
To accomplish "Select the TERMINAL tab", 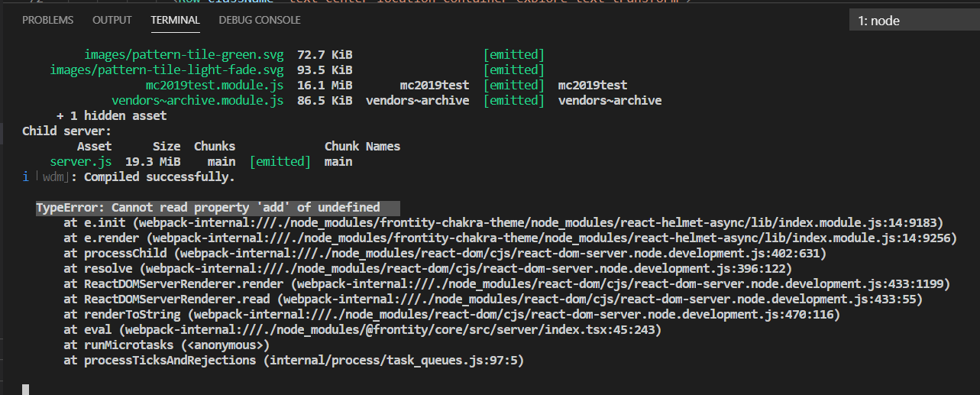I will [175, 20].
